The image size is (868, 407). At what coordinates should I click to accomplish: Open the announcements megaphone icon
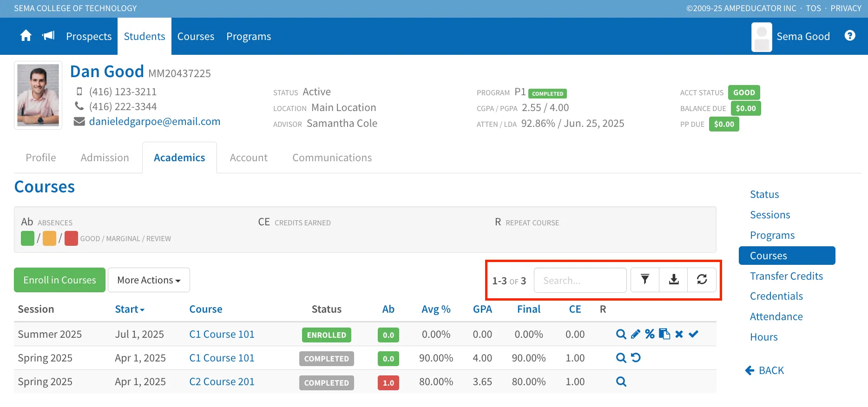[x=48, y=36]
